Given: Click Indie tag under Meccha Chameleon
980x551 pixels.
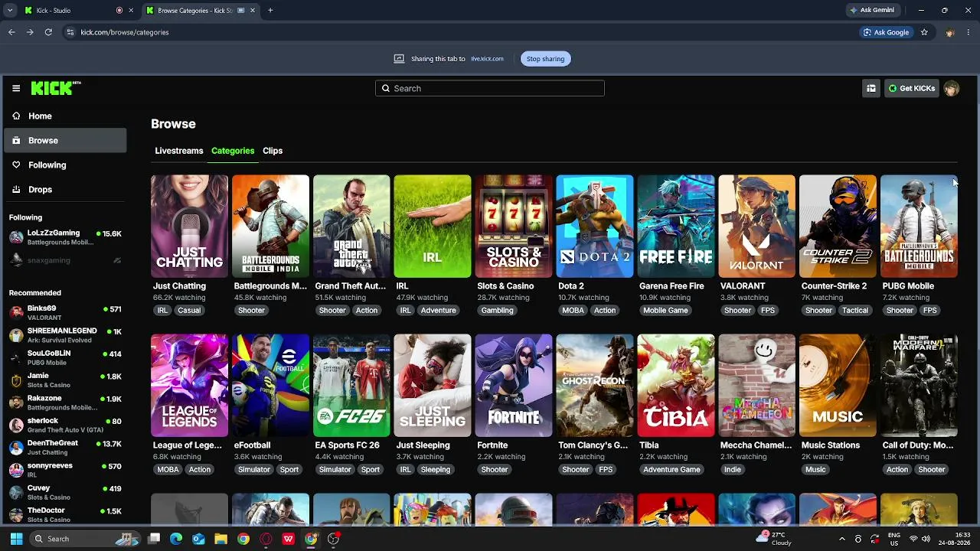Looking at the screenshot, I should [733, 470].
